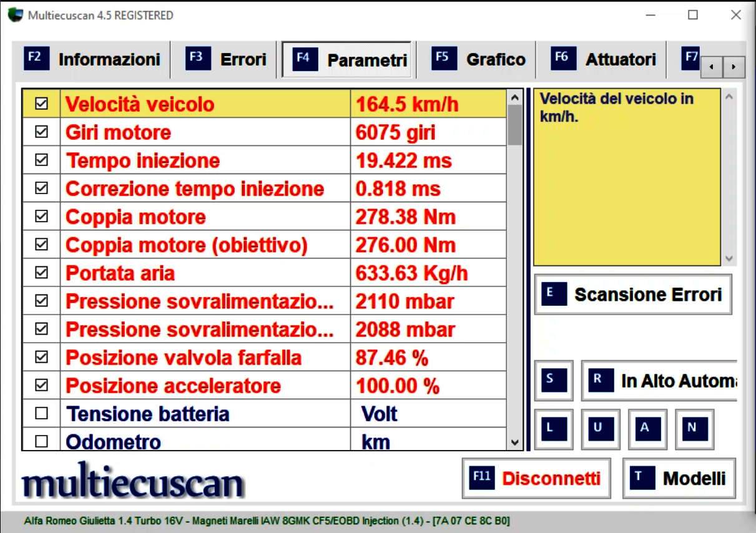Click the F11 Disconnetti button
This screenshot has height=533, width=756.
[536, 479]
